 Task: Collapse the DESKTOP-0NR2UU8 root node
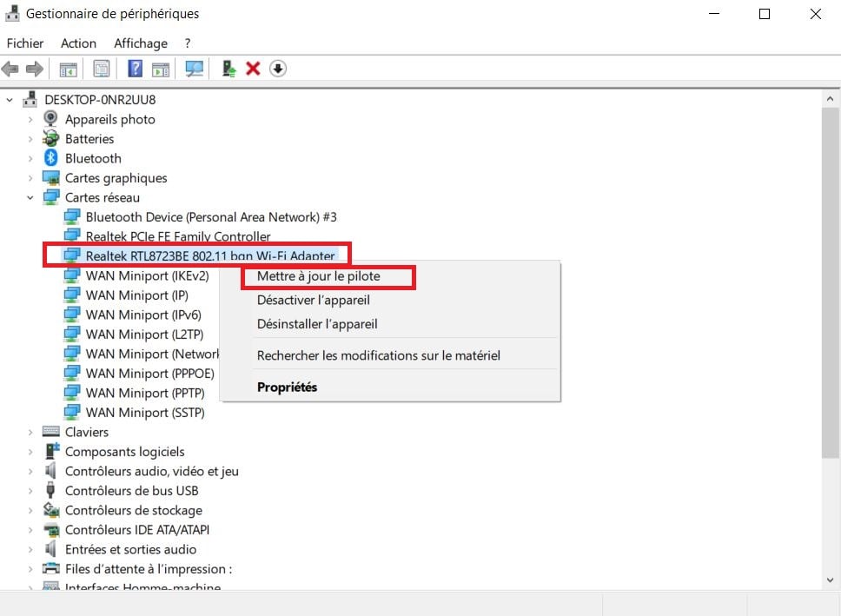click(10, 100)
